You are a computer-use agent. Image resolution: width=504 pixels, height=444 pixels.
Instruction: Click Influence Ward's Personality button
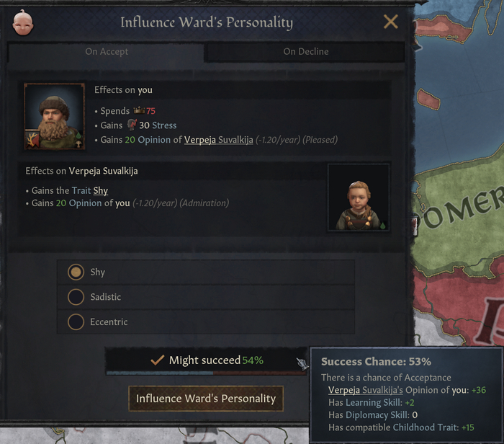pos(206,399)
